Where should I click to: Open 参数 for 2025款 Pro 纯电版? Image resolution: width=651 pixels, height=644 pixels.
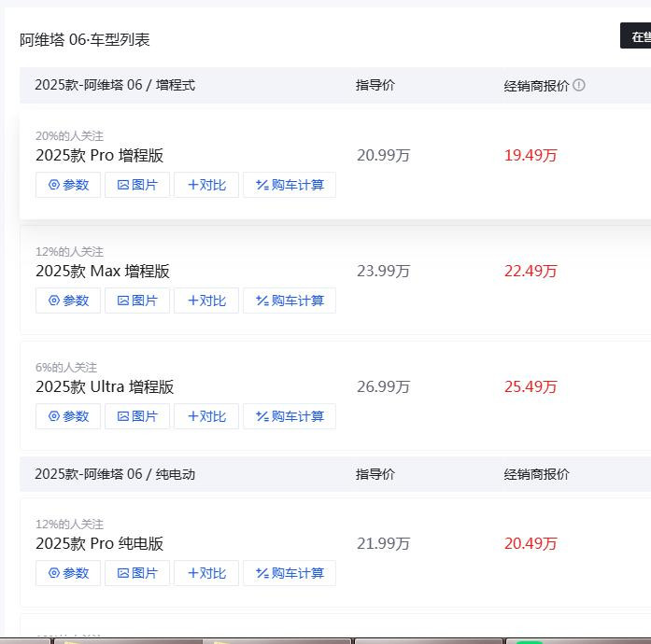pos(68,573)
